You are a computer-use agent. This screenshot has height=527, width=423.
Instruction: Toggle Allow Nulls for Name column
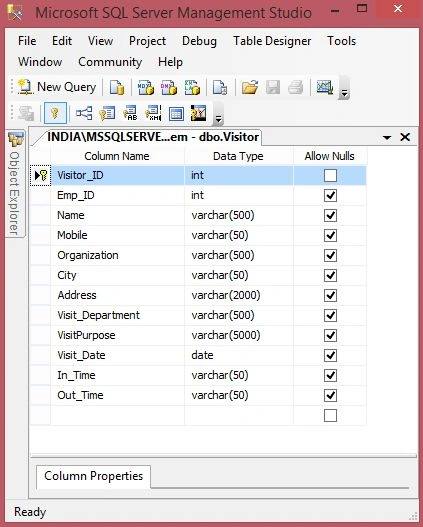[x=330, y=215]
